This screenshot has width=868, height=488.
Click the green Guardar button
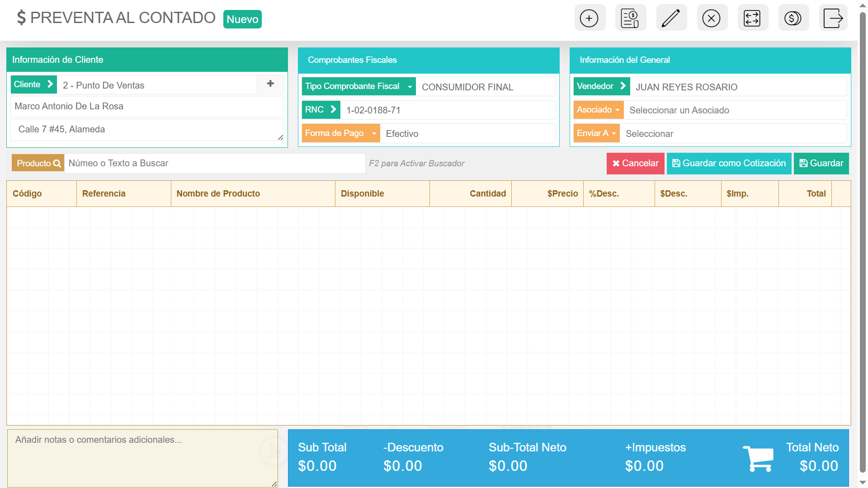(821, 164)
